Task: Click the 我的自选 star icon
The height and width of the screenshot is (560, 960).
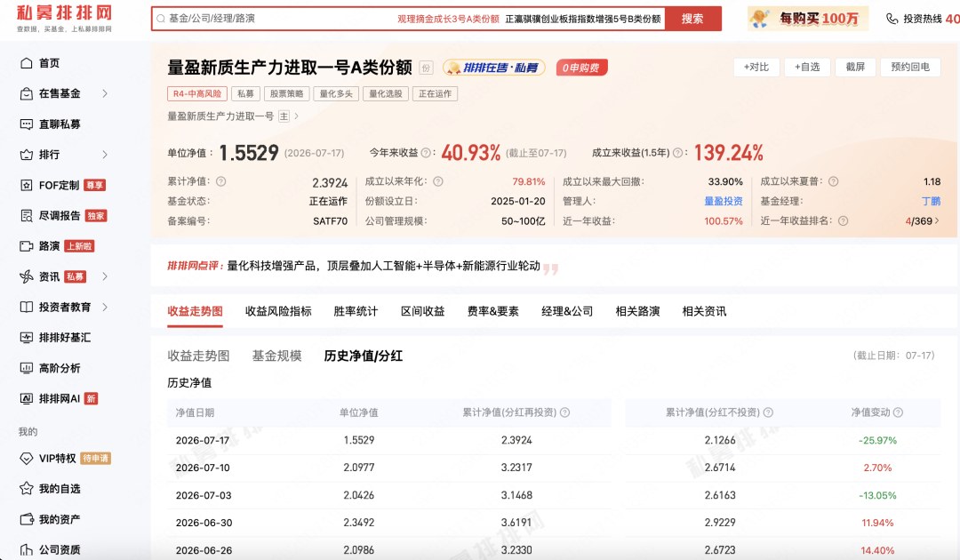Action: 27,488
